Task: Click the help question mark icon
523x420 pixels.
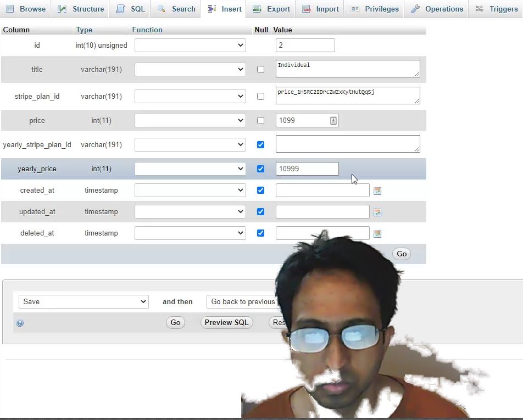Action: point(20,323)
